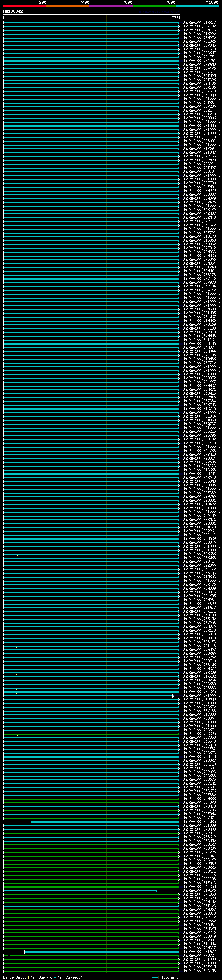Select label UniRef100_Q2LCR5
Screen dimensions: 222x980
(199, 691)
